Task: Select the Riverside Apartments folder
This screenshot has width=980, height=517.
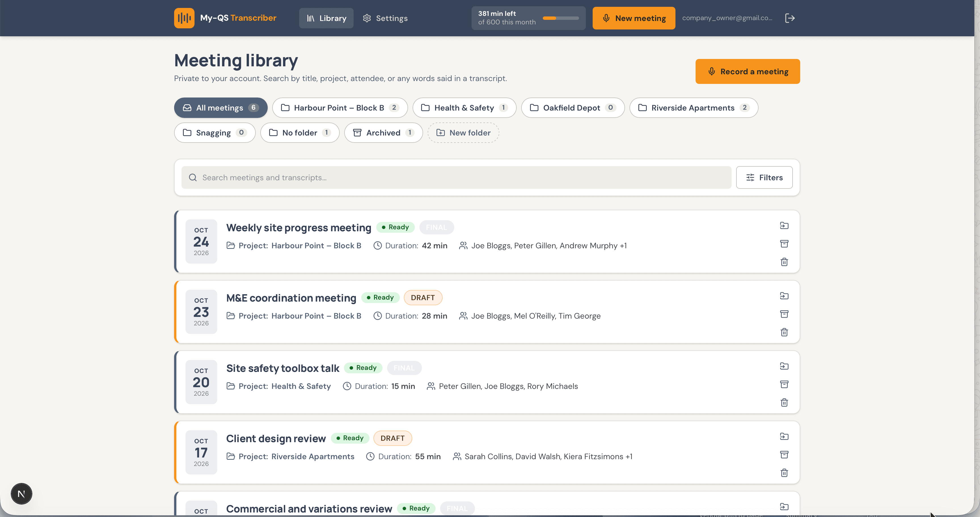Action: 694,108
